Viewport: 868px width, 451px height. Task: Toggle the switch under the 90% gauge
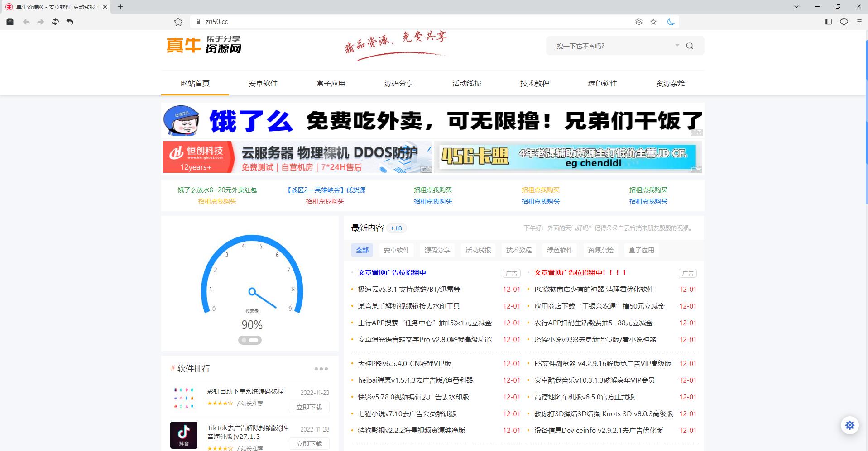point(250,340)
